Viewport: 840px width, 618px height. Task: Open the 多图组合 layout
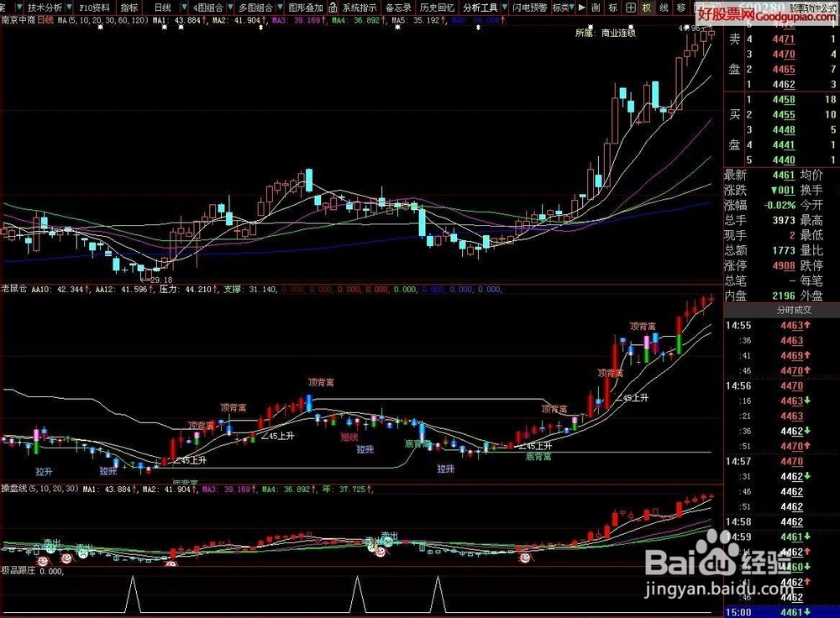click(x=255, y=8)
